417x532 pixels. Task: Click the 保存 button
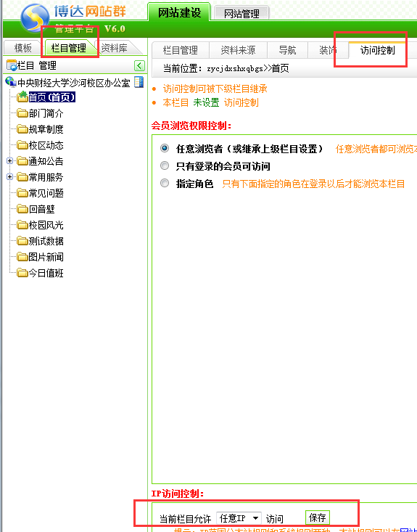318,517
